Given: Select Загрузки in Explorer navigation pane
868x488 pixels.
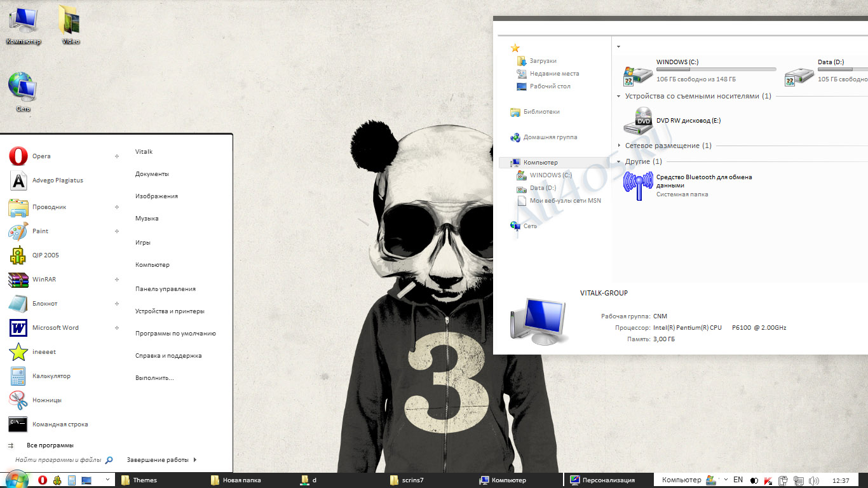Looking at the screenshot, I should coord(537,61).
